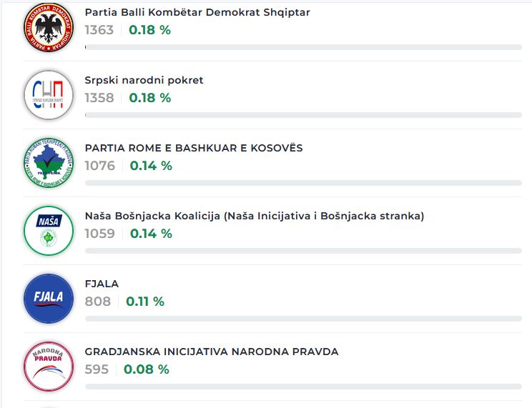Select the 1076 vote count
The height and width of the screenshot is (408, 532).
point(100,166)
